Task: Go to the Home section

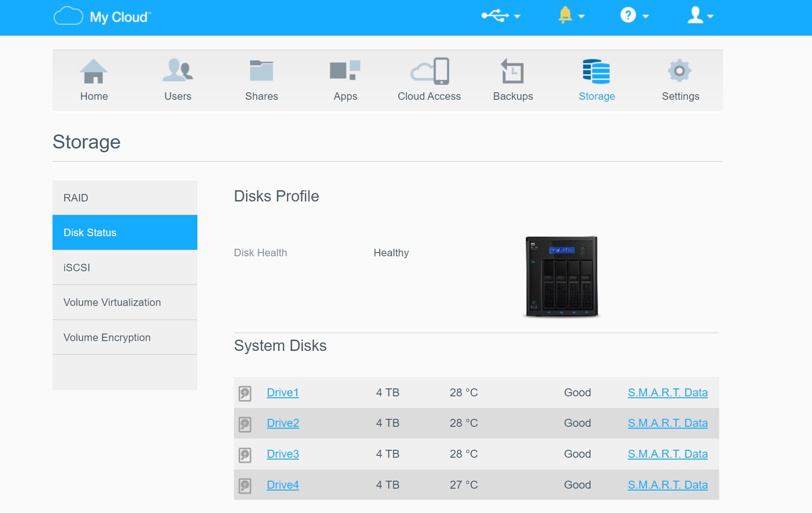Action: click(x=94, y=81)
